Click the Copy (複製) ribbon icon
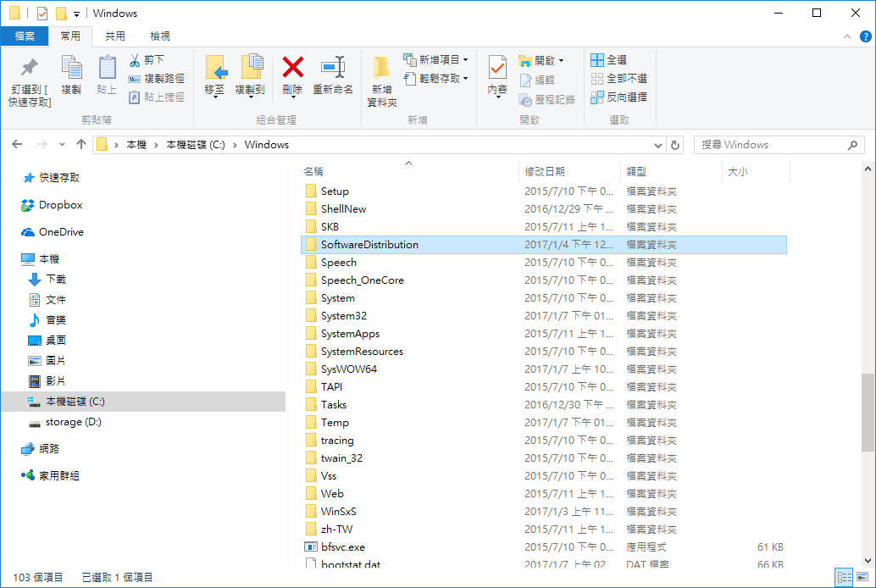 pos(71,68)
